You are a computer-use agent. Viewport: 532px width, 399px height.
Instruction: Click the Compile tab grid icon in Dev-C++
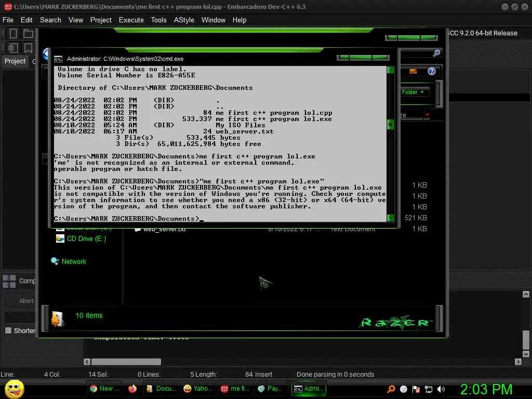click(x=9, y=281)
